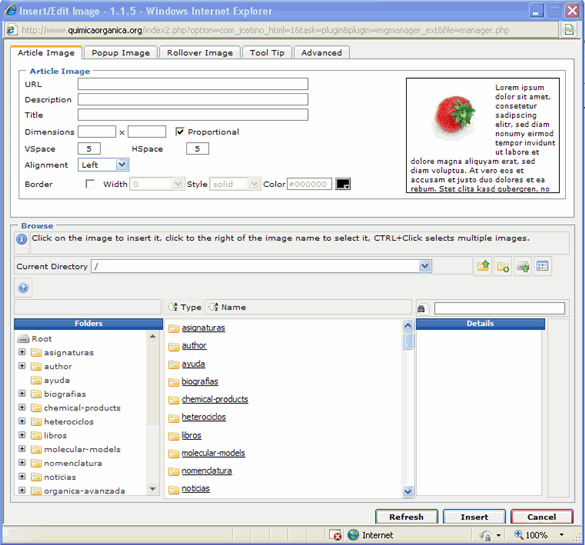Viewport: 585px width, 545px height.
Task: Click the Insert button
Action: coord(474,517)
